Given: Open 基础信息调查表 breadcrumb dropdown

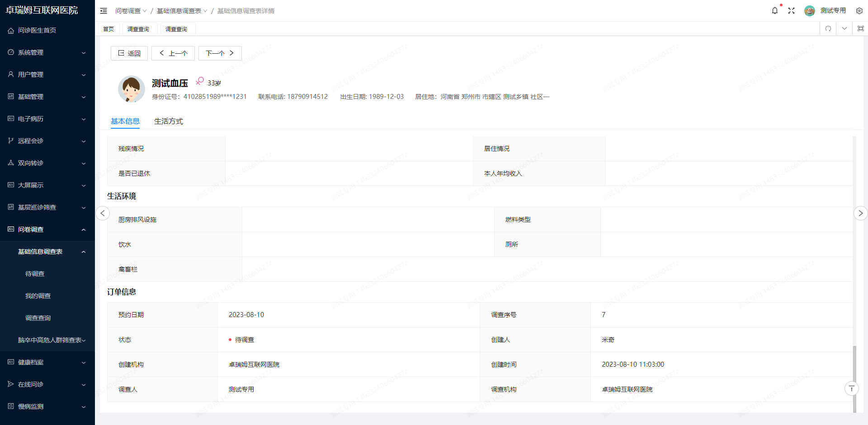Looking at the screenshot, I should click(x=182, y=11).
